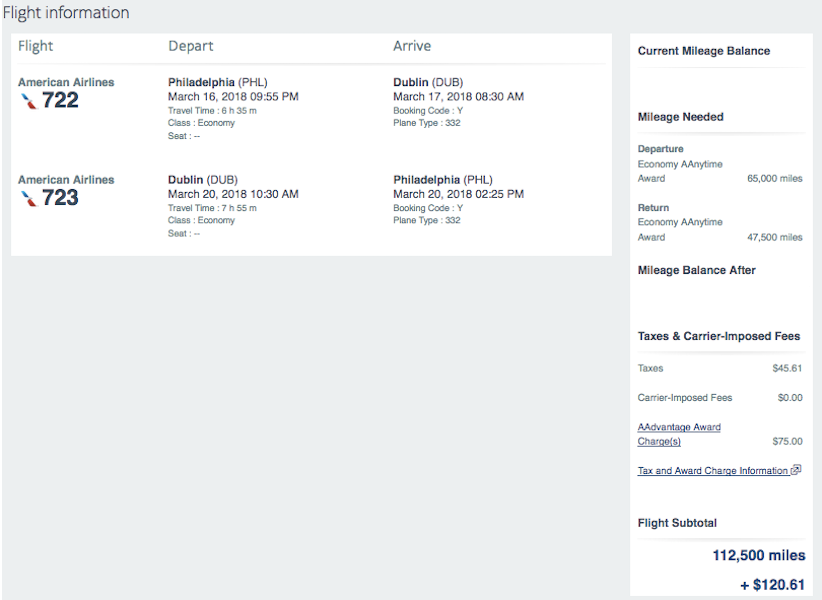Click the Arrive column header
Screen dimensions: 822x600
click(412, 46)
